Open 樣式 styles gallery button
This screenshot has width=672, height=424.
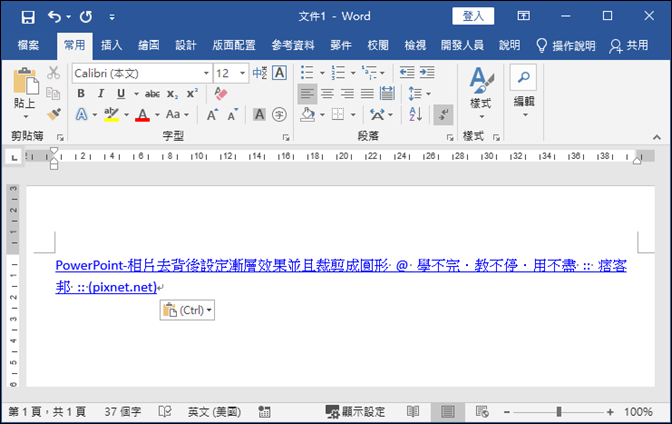pyautogui.click(x=480, y=93)
